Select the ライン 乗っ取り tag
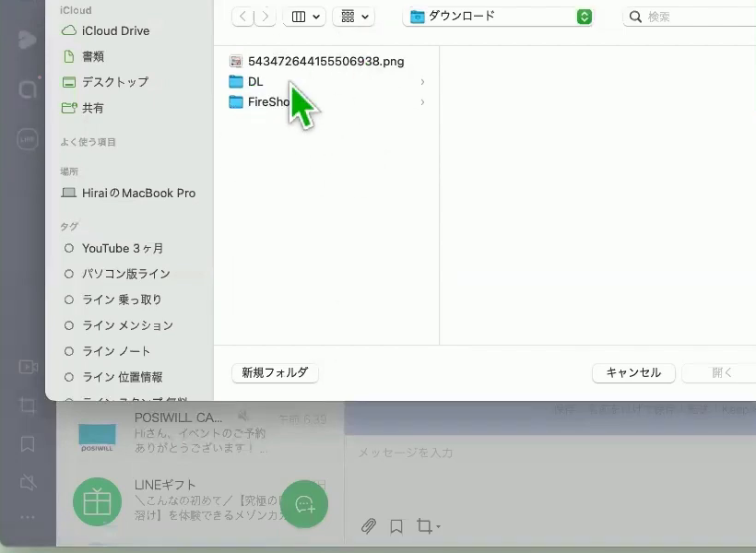The image size is (756, 553). [112, 300]
